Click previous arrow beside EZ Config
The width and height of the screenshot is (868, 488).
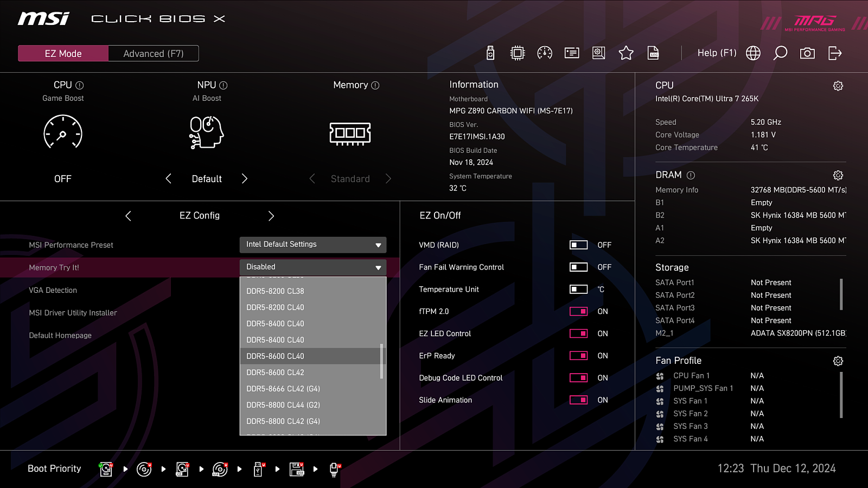tap(128, 216)
